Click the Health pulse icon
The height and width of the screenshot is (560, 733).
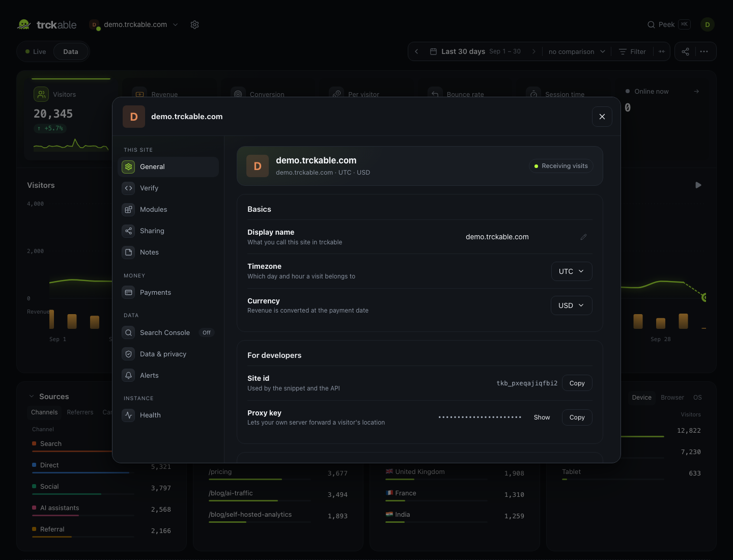pyautogui.click(x=129, y=415)
